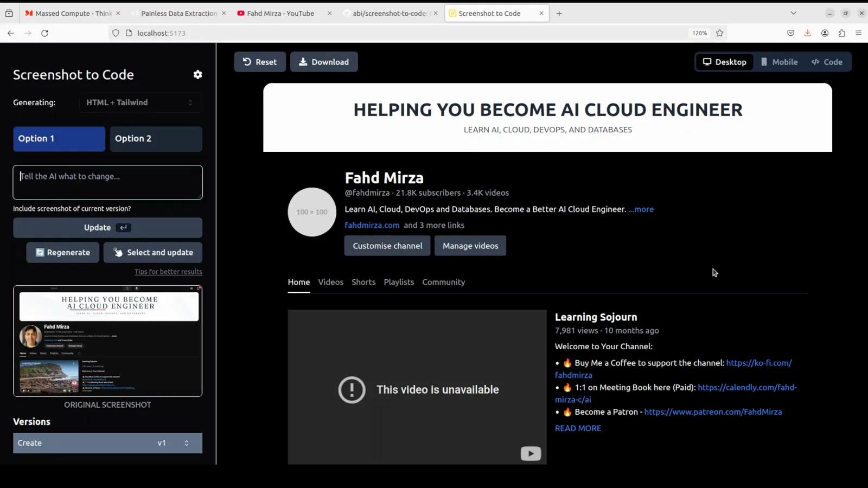Open Firefox account icon

coord(825,33)
